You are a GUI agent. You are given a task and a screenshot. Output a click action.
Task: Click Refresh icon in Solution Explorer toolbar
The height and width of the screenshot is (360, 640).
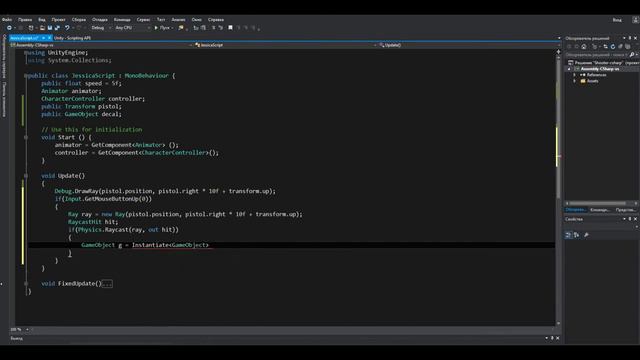[x=613, y=47]
